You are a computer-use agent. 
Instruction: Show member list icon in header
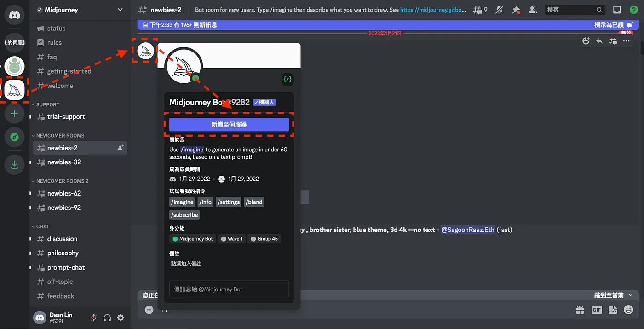pyautogui.click(x=532, y=9)
